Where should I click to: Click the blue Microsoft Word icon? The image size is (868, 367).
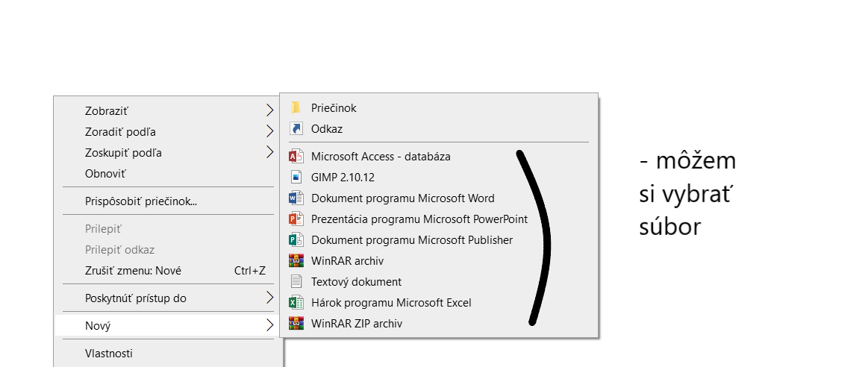pyautogui.click(x=296, y=198)
